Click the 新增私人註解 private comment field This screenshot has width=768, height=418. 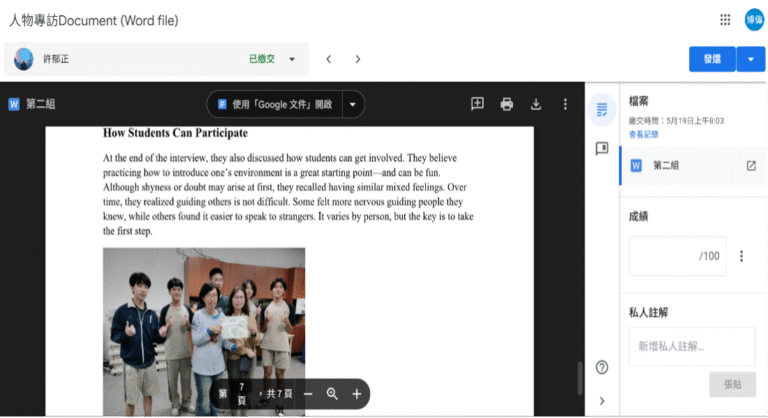[691, 346]
